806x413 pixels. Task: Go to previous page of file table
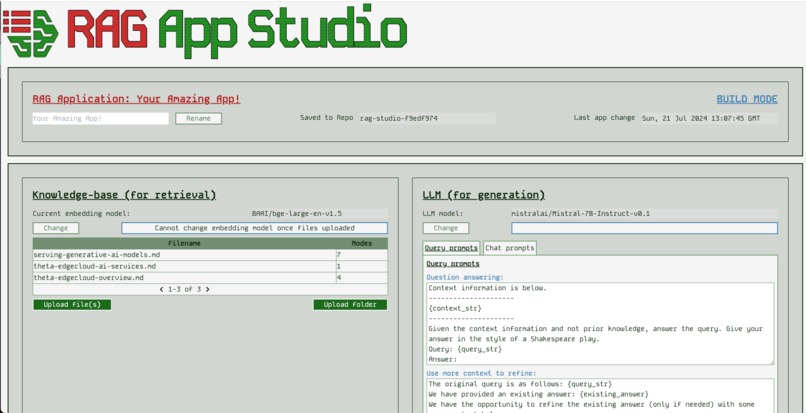[x=162, y=290]
